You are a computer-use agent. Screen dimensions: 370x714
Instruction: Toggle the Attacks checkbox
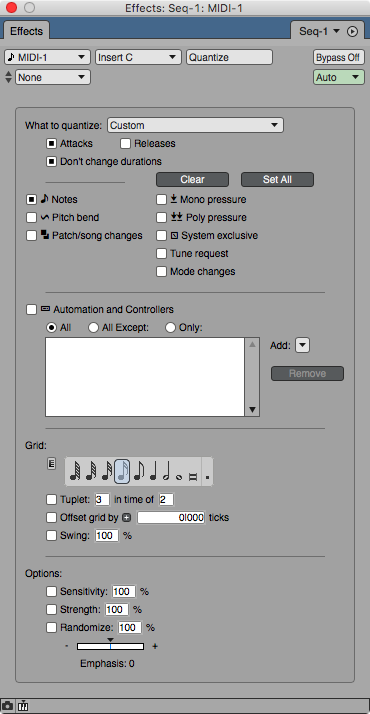coord(51,144)
